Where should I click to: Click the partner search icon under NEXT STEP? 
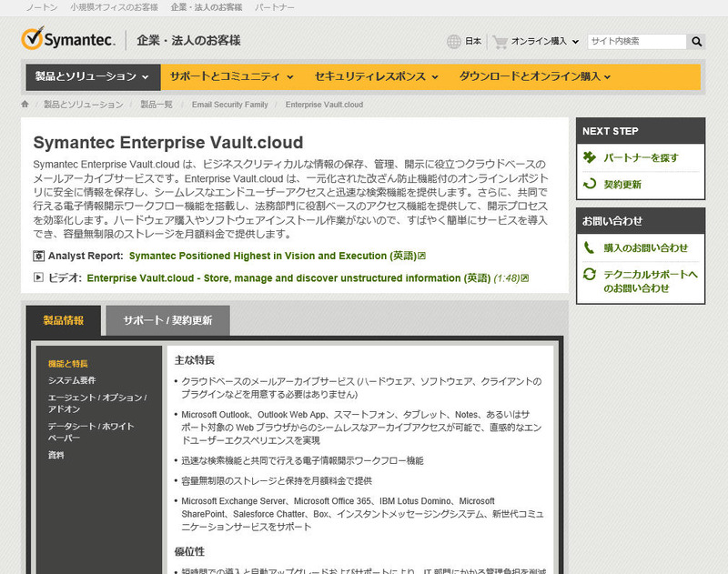pos(590,158)
